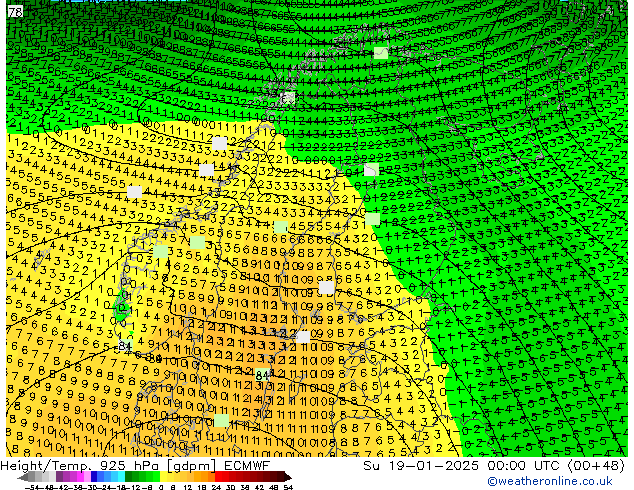
Task: Click the 24 value under the color scale
Action: pos(216,487)
